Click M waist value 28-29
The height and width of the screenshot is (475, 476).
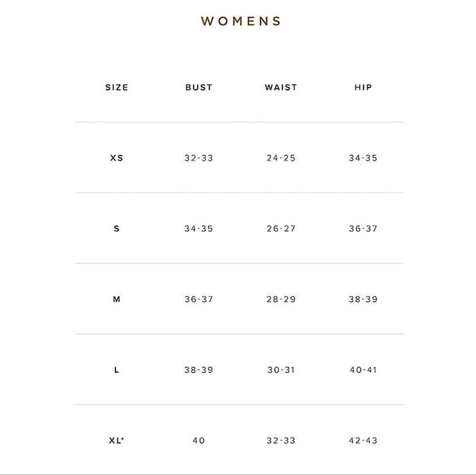coord(281,299)
